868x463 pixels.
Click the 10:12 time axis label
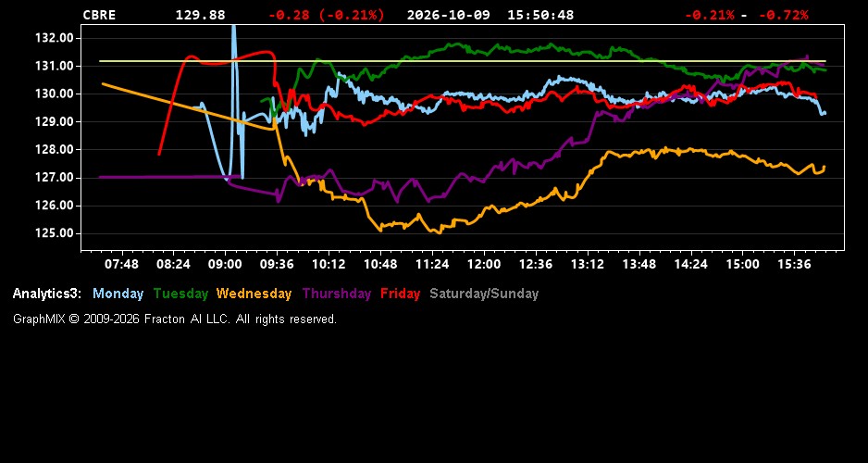329,264
